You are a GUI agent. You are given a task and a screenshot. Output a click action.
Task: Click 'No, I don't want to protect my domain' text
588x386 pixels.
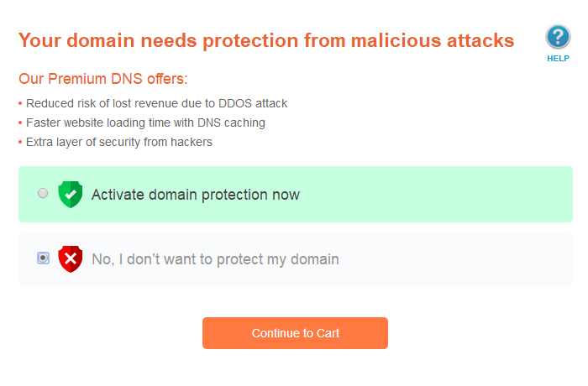point(215,259)
